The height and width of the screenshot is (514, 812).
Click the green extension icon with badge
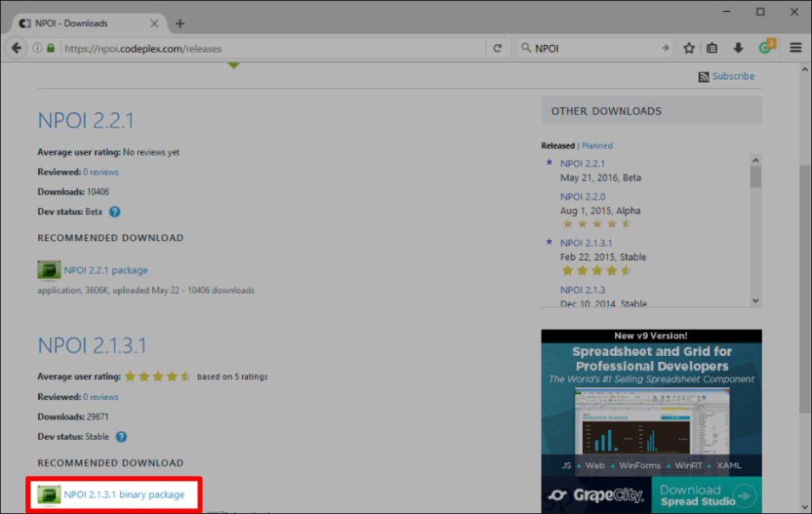click(765, 48)
